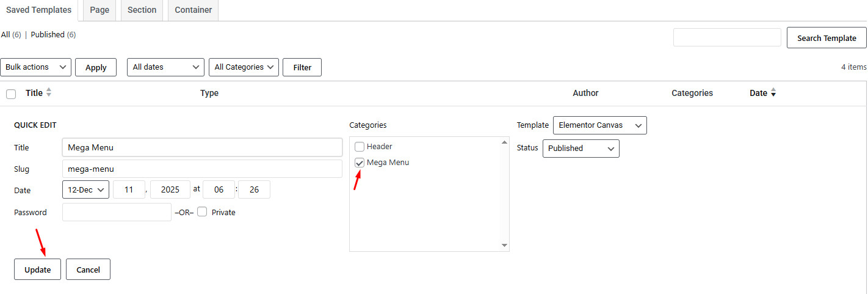Image resolution: width=868 pixels, height=294 pixels.
Task: Sort templates by Title column arrows
Action: pyautogui.click(x=49, y=93)
